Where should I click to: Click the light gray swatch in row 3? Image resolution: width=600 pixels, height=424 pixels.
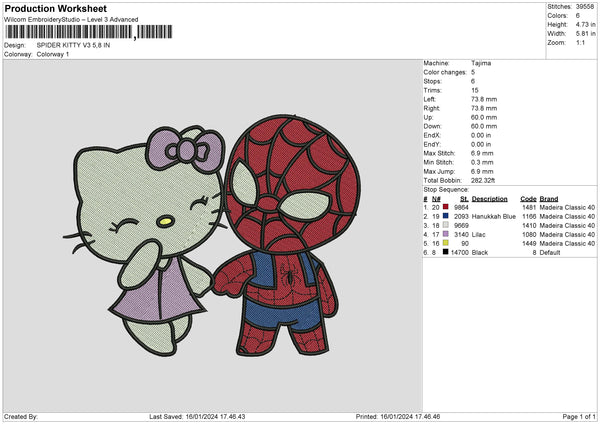[445, 225]
